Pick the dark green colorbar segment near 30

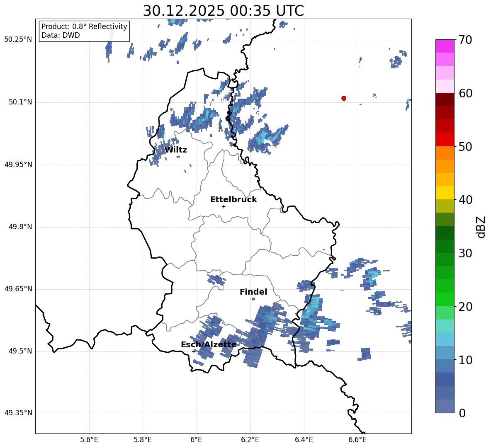coord(445,246)
